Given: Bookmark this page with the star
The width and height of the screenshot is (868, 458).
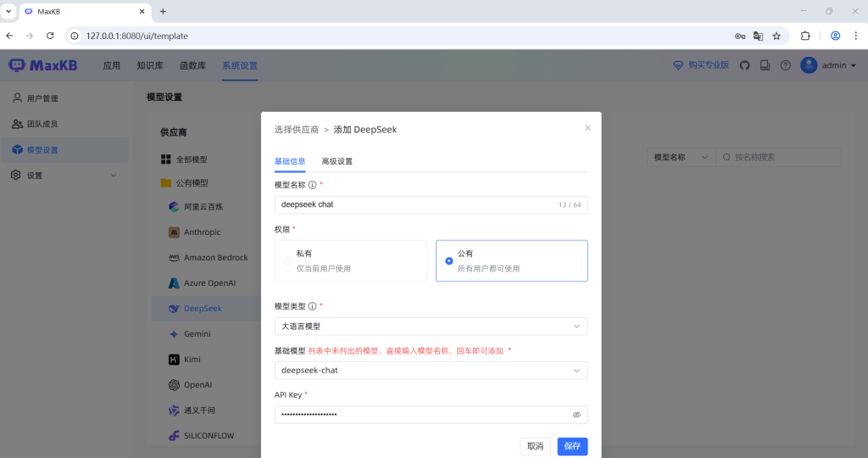Looking at the screenshot, I should (x=776, y=36).
